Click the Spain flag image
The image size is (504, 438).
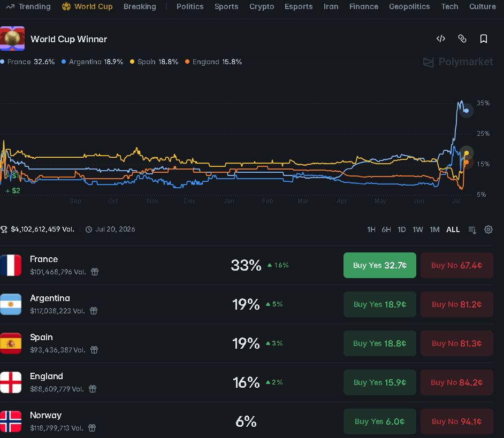click(11, 343)
